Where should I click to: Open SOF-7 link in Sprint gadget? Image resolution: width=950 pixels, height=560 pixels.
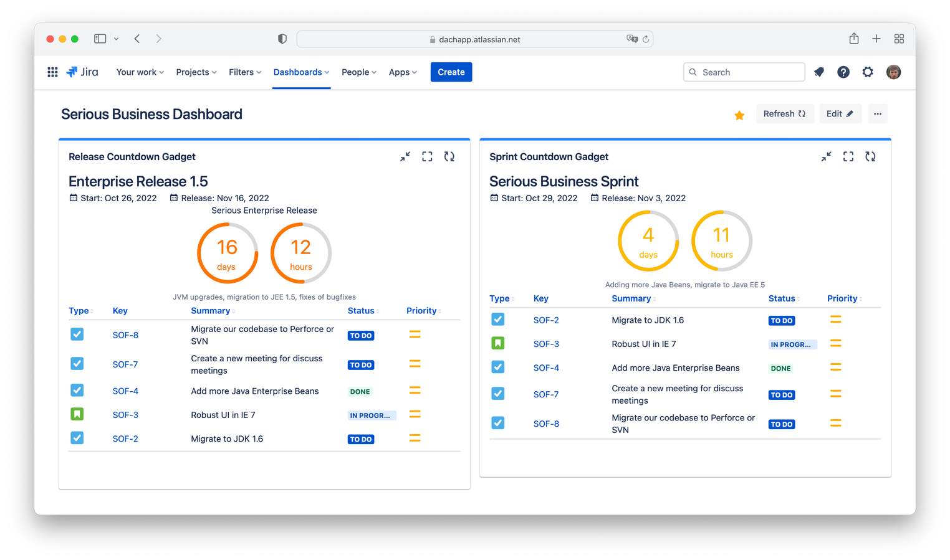pyautogui.click(x=546, y=394)
